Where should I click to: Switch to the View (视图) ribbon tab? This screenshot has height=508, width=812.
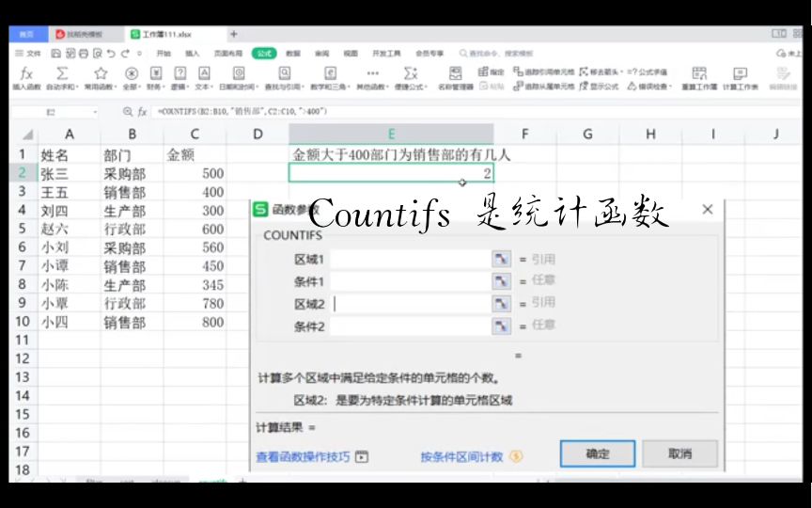click(x=351, y=54)
